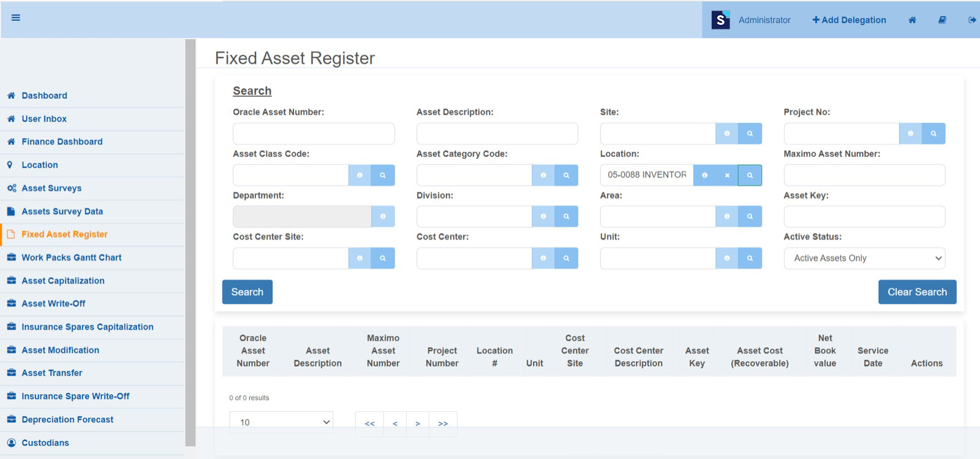Click the S logo avatar
Image resolution: width=980 pixels, height=459 pixels.
[720, 20]
